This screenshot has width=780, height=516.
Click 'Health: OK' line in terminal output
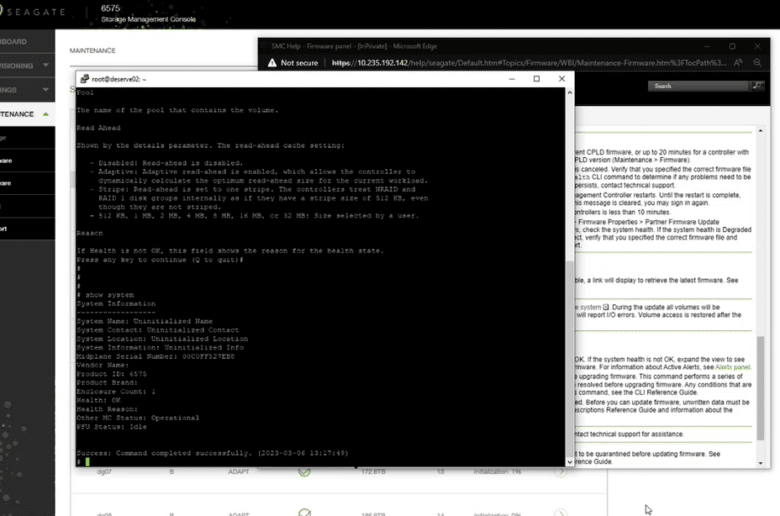tap(98, 400)
